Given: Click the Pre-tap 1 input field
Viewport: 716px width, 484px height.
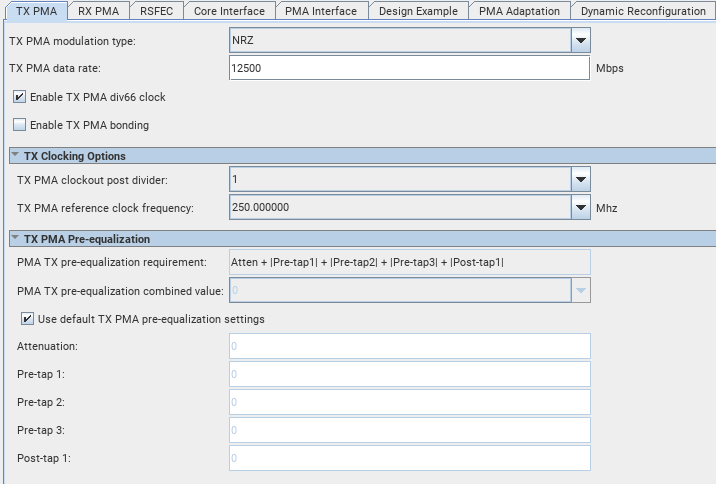Looking at the screenshot, I should point(409,374).
